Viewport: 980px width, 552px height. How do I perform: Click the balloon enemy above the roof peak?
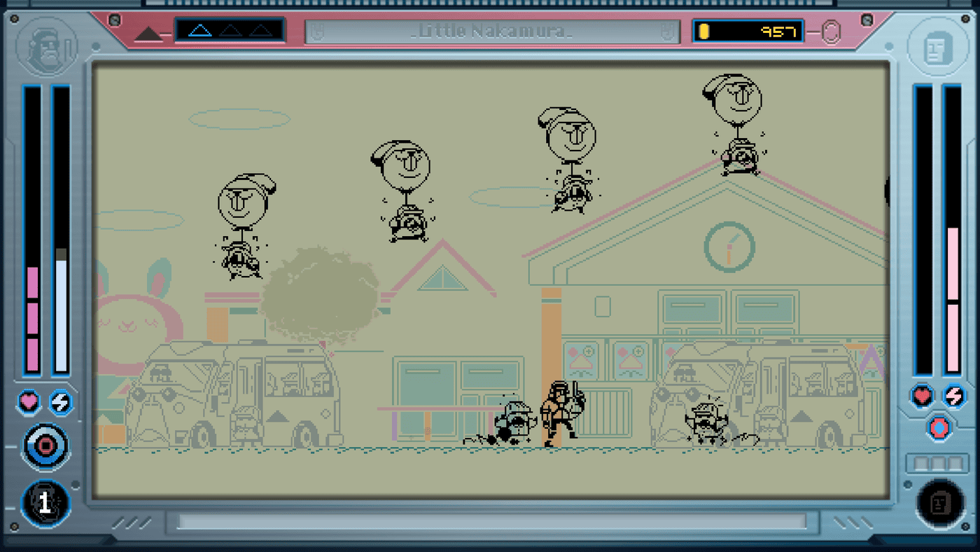[732, 125]
